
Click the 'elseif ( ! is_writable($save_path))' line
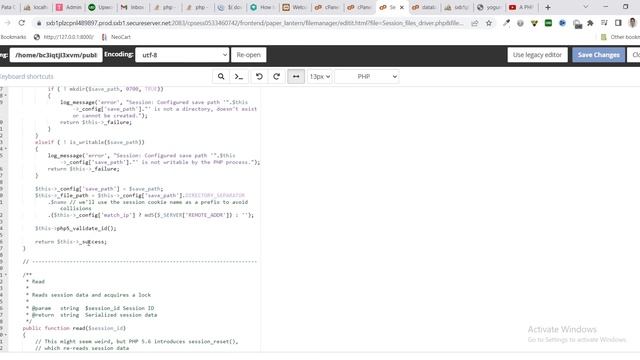point(90,142)
